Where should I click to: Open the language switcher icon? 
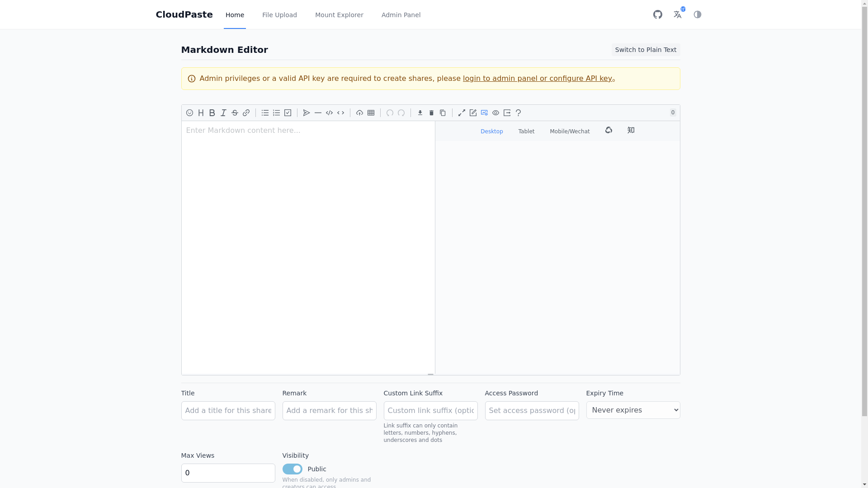click(677, 14)
